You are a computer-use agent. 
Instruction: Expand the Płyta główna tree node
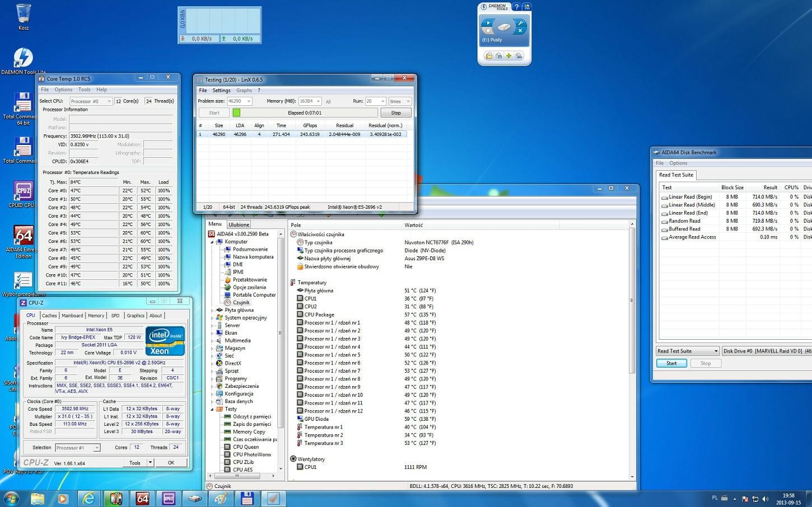pyautogui.click(x=212, y=310)
